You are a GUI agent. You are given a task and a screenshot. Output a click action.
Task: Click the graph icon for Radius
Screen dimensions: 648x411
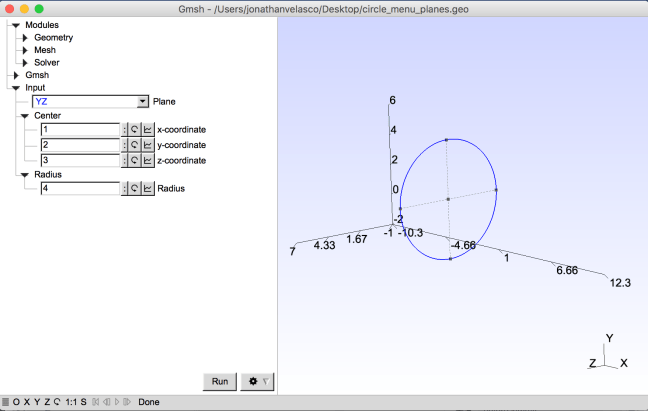click(148, 188)
